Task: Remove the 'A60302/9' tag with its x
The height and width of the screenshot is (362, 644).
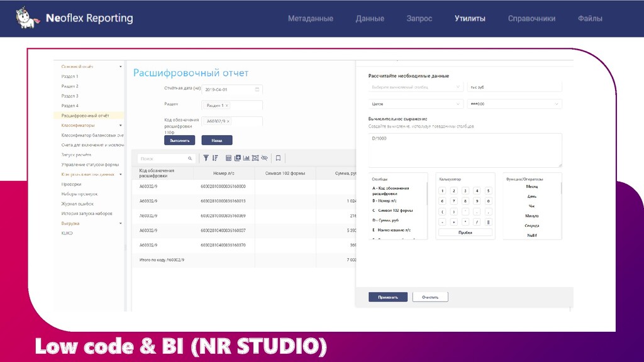Action: pyautogui.click(x=228, y=121)
